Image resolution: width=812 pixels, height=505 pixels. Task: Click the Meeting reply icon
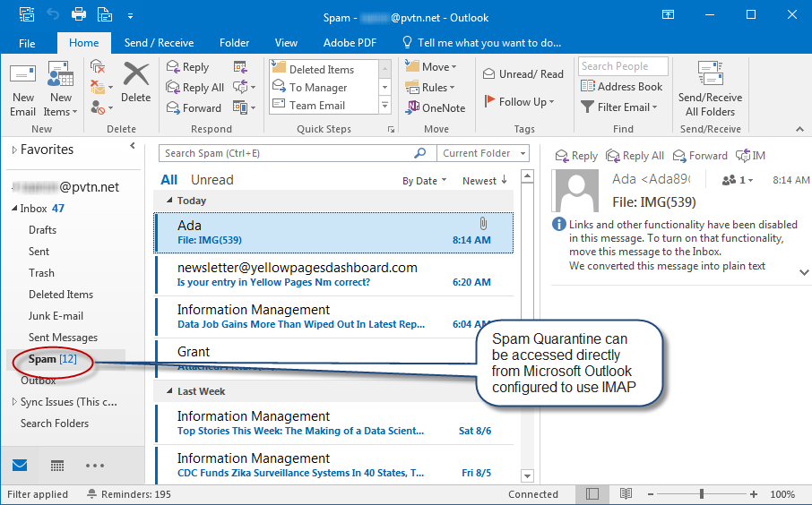click(240, 67)
